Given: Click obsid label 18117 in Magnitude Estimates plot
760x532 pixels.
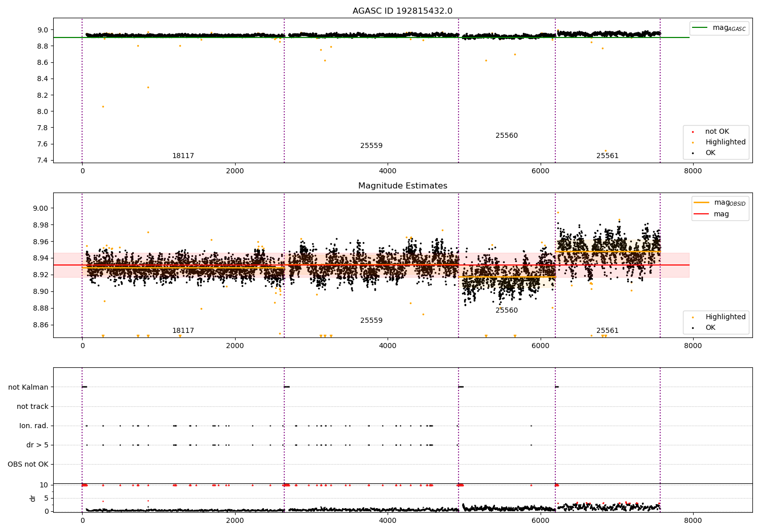Looking at the screenshot, I should coord(183,331).
